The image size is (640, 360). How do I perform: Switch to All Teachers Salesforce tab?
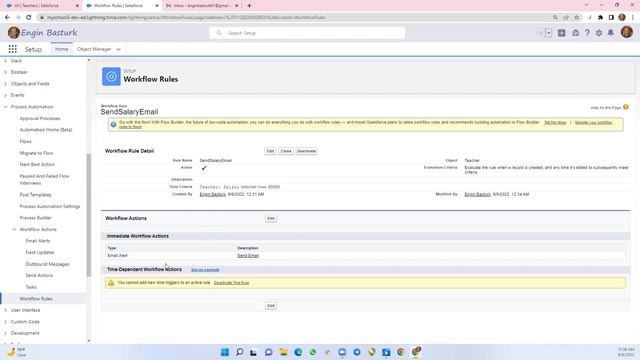[41, 6]
